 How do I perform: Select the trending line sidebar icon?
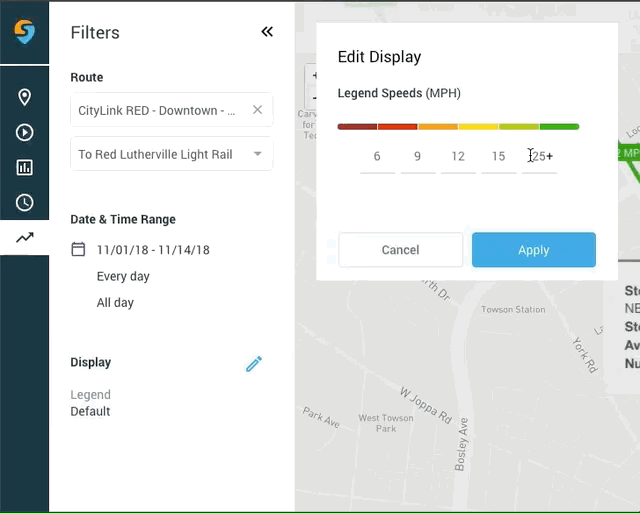(24, 238)
